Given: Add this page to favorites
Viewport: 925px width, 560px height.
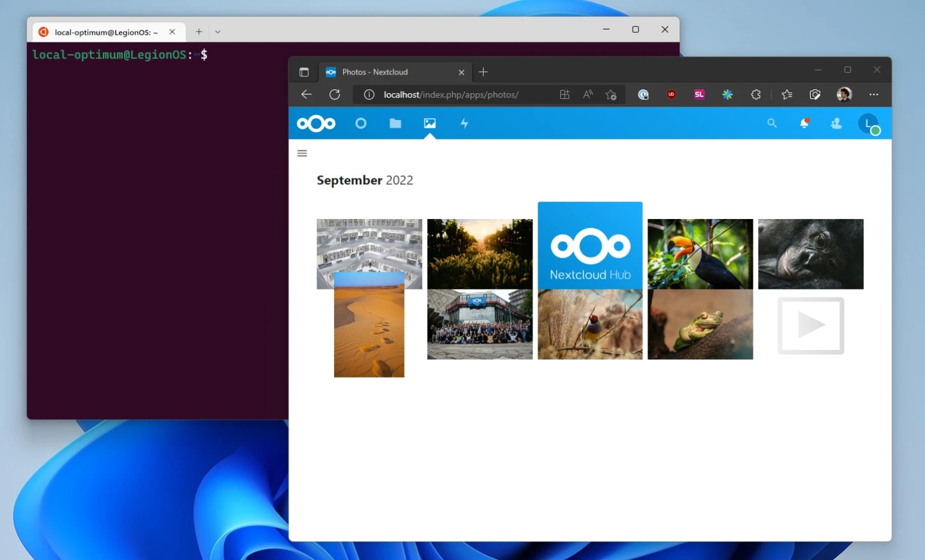Looking at the screenshot, I should [x=611, y=94].
